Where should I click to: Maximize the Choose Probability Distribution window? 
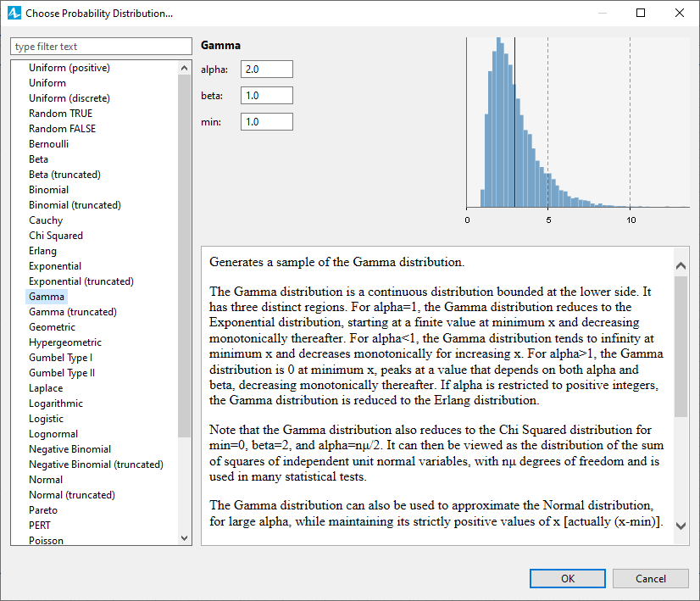tap(641, 14)
